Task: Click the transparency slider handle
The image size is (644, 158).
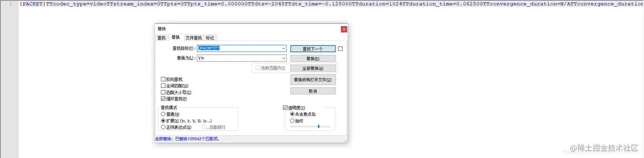Action: pos(319,126)
